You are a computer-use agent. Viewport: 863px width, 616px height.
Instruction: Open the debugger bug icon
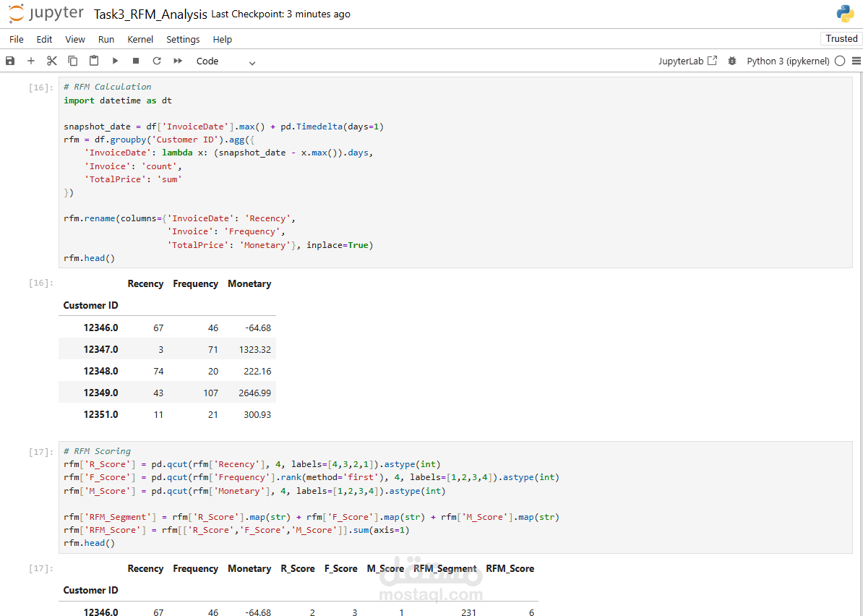click(x=732, y=61)
